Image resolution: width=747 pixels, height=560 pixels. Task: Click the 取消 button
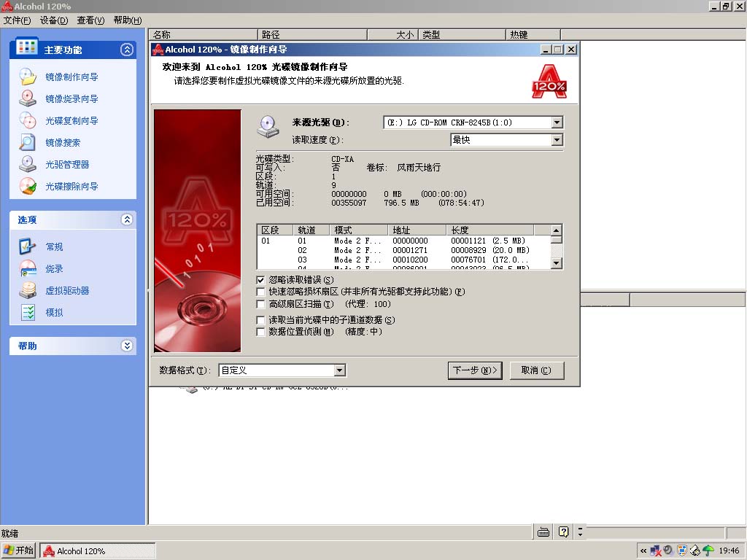(x=536, y=370)
